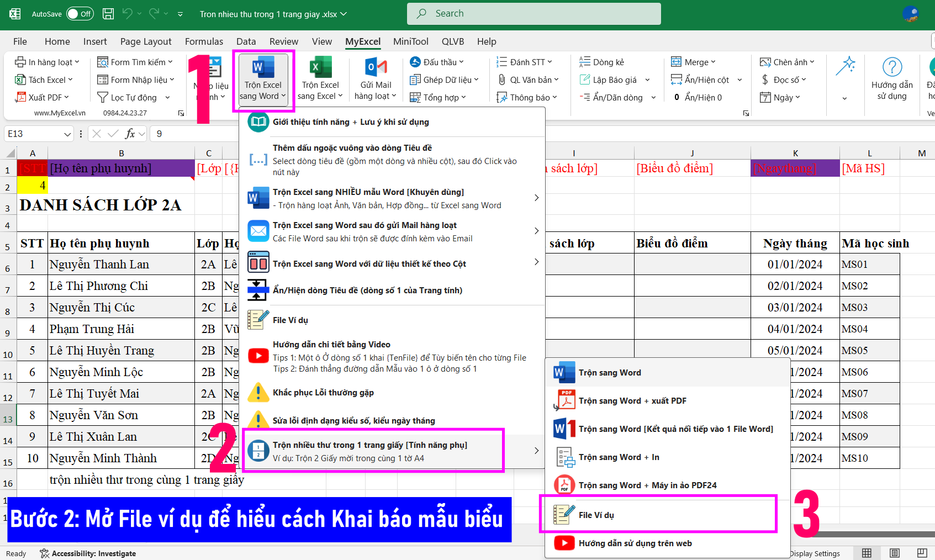Toggle the AutoSave switch
This screenshot has height=560, width=935.
tap(80, 14)
